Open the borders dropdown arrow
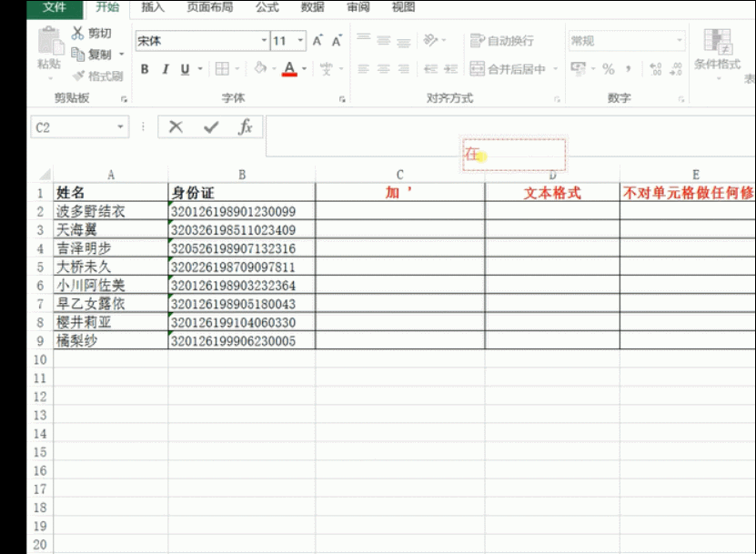The height and width of the screenshot is (554, 756). tap(237, 69)
